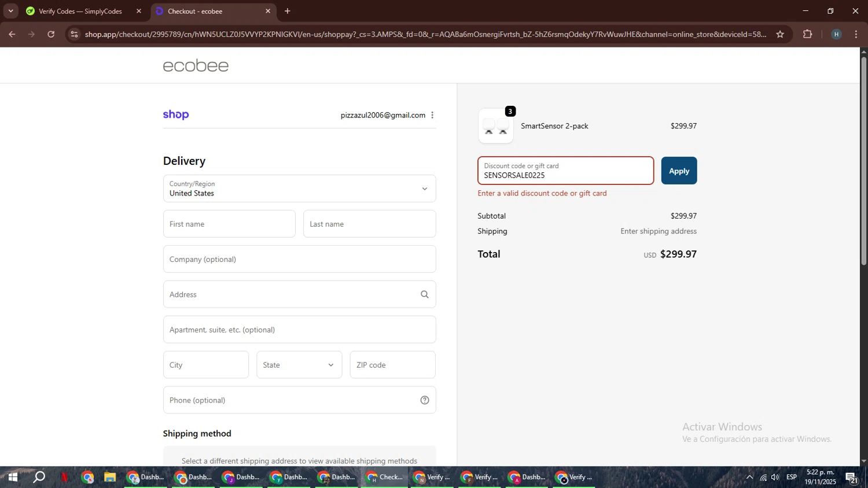Click the ESP language indicator
The width and height of the screenshot is (868, 488).
click(792, 478)
